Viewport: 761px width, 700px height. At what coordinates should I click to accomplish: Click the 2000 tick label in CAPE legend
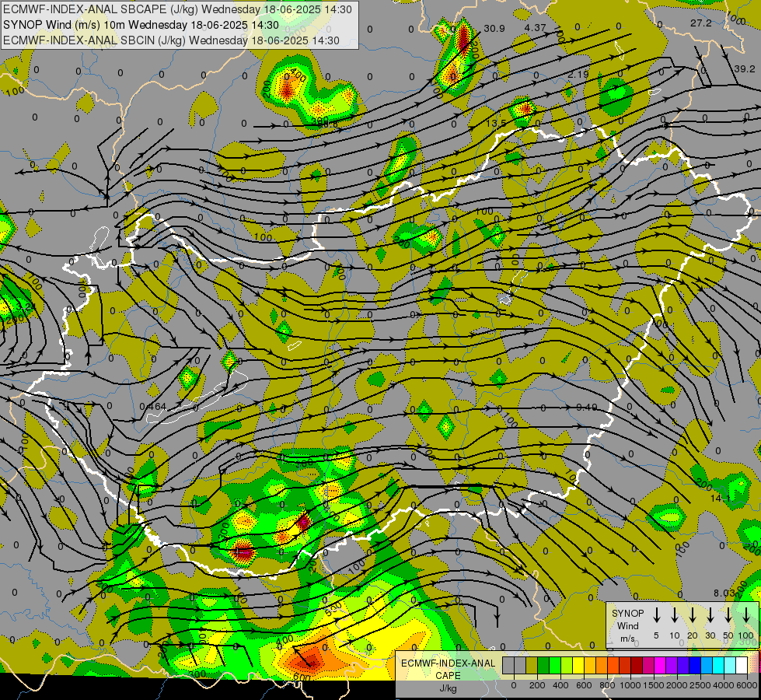[x=677, y=685]
